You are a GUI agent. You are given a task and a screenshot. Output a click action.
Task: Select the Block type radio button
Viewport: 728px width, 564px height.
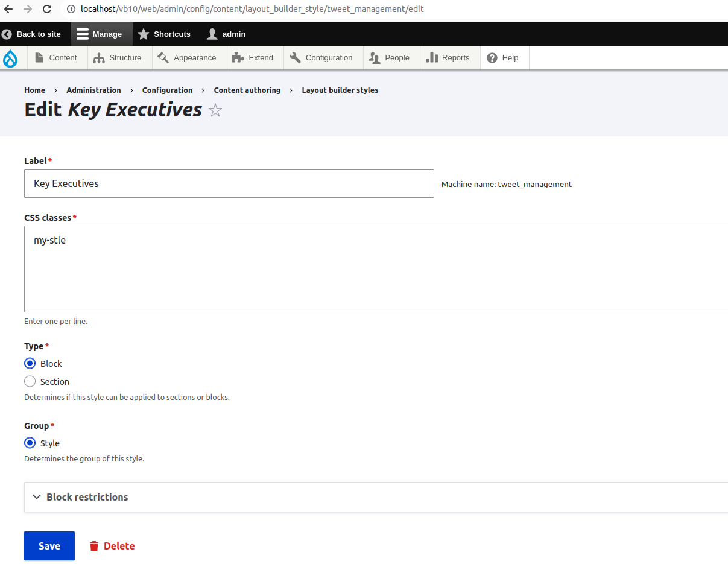(x=30, y=363)
